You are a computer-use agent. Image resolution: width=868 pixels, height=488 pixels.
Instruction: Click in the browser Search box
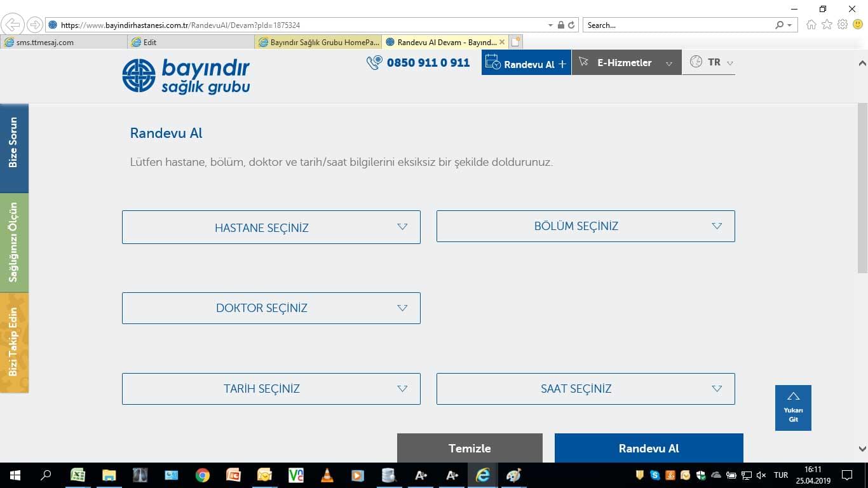point(677,25)
